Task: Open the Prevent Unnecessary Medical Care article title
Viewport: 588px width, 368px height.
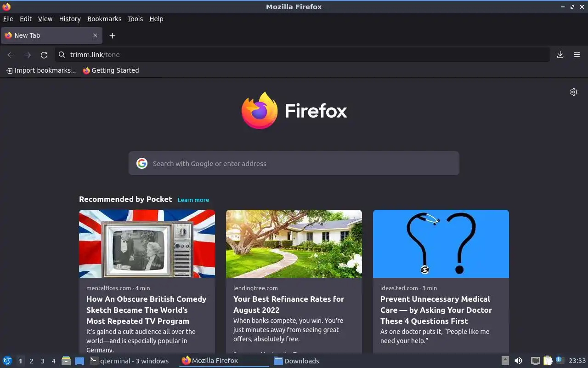Action: point(436,310)
